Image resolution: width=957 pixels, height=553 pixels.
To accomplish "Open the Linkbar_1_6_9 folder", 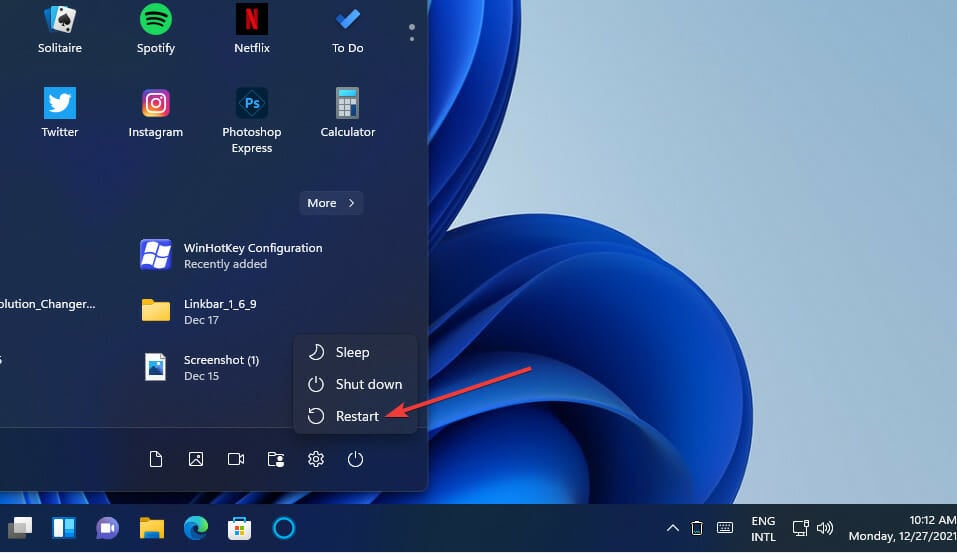I will coord(201,311).
